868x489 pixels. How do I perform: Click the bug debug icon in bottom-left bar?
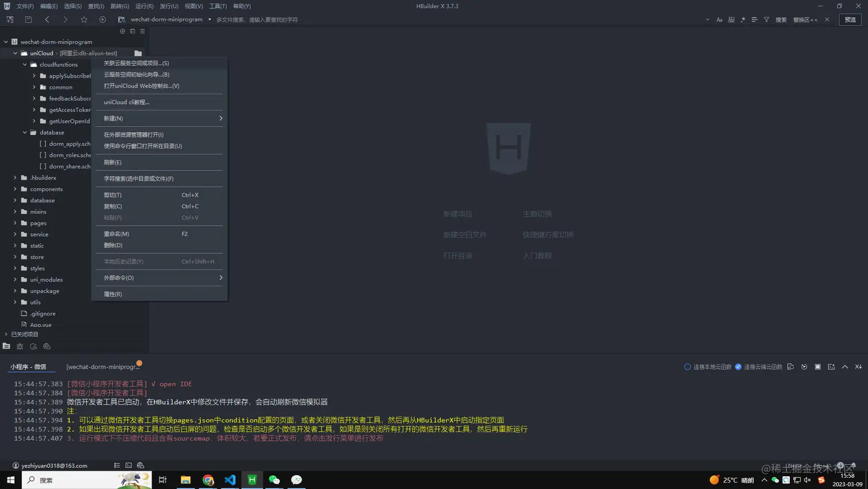tap(20, 346)
